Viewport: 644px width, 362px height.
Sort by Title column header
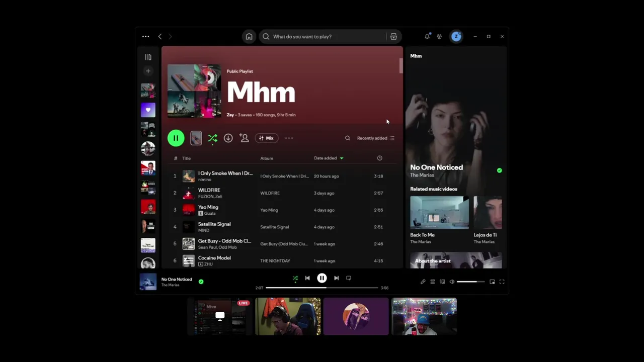pyautogui.click(x=186, y=158)
